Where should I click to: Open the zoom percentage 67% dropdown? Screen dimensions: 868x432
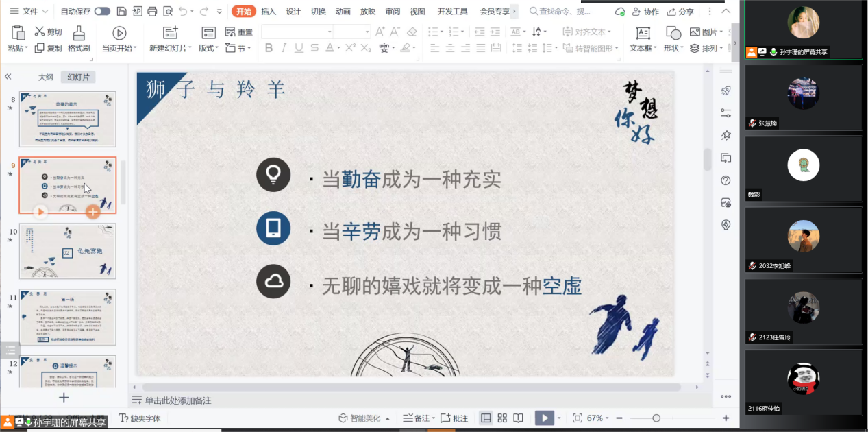coord(599,418)
